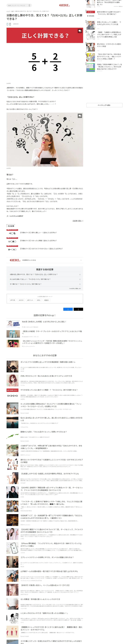Viewport: 129px width, 644px height.
Task: Expand 'GIRL の記事をもっとみる' row
Action: 45,260
